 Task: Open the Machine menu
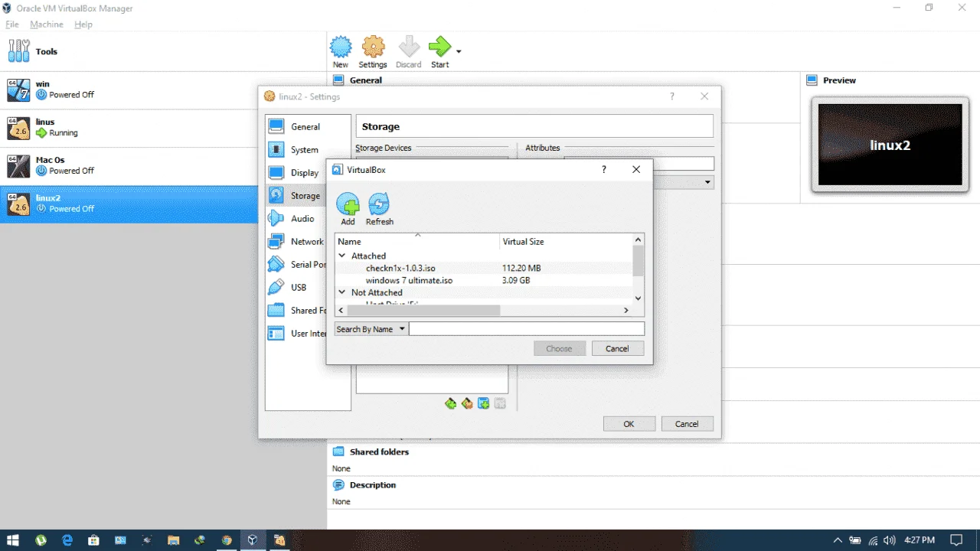47,24
